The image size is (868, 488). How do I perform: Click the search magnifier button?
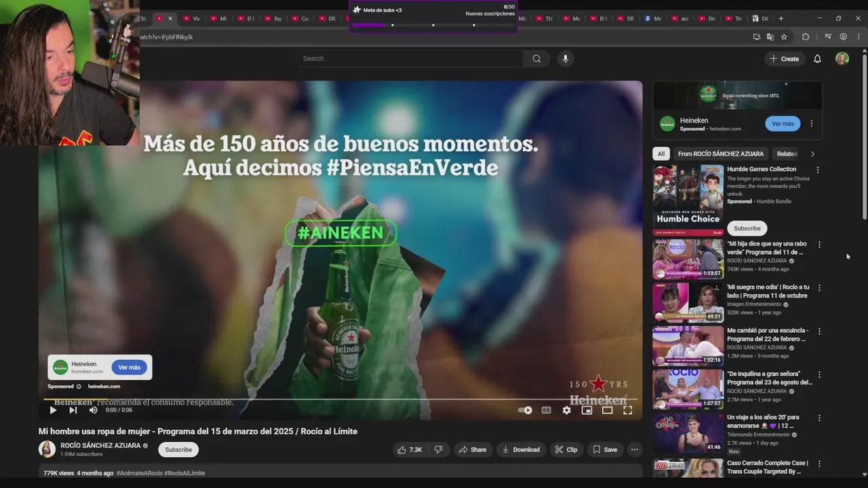(536, 58)
